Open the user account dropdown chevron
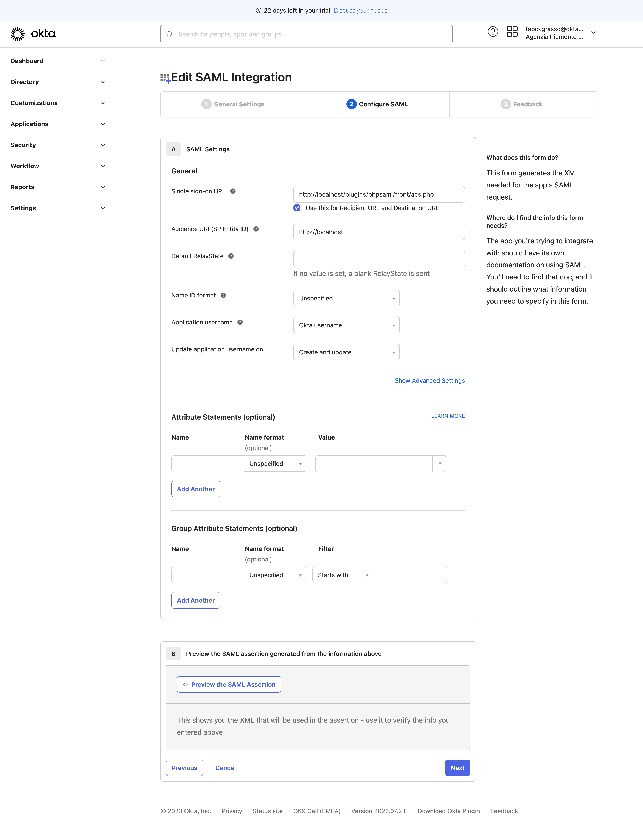The height and width of the screenshot is (840, 643). tap(593, 33)
